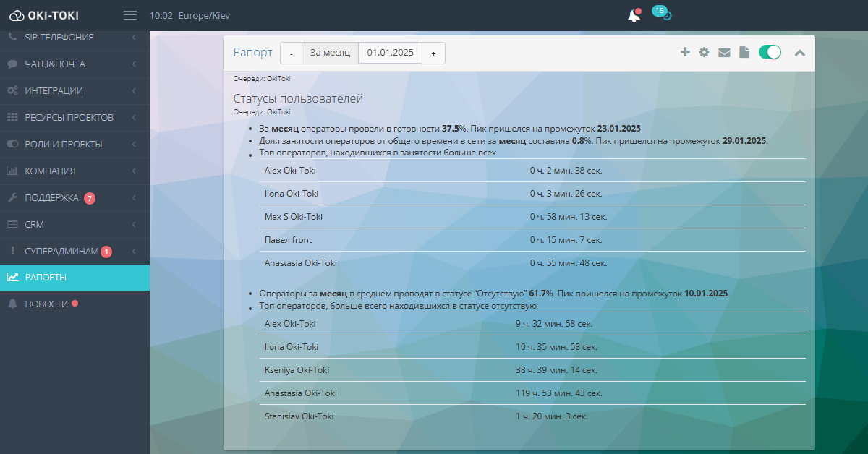Go to previous period with minus button
Image resolution: width=868 pixels, height=454 pixels.
point(291,53)
